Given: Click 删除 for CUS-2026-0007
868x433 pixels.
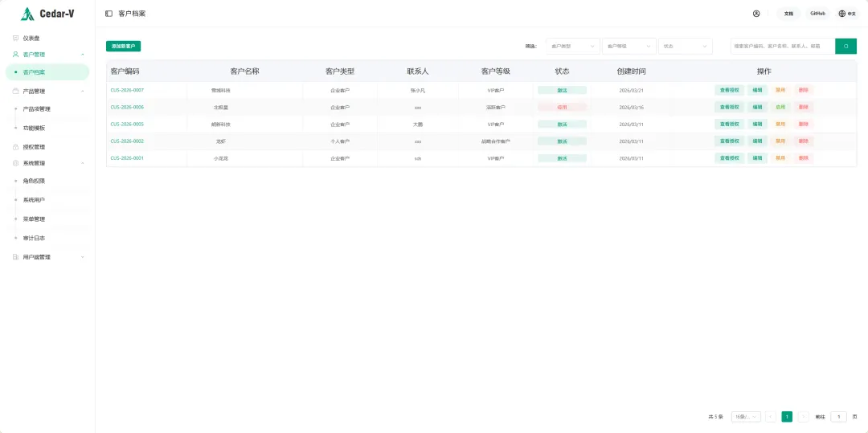Looking at the screenshot, I should coord(803,90).
